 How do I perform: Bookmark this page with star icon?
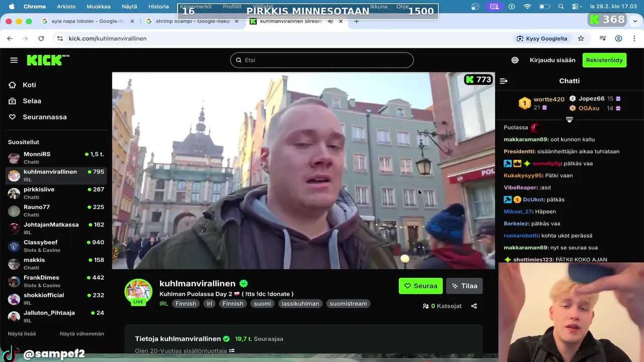(x=581, y=38)
